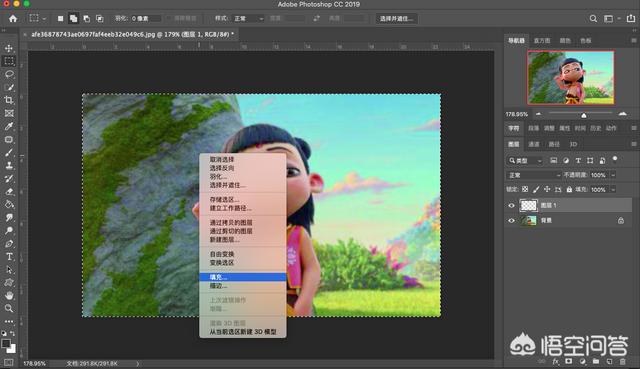Screen dimensions: 640x369
Task: Open the Navigator panel menu
Action: click(633, 40)
